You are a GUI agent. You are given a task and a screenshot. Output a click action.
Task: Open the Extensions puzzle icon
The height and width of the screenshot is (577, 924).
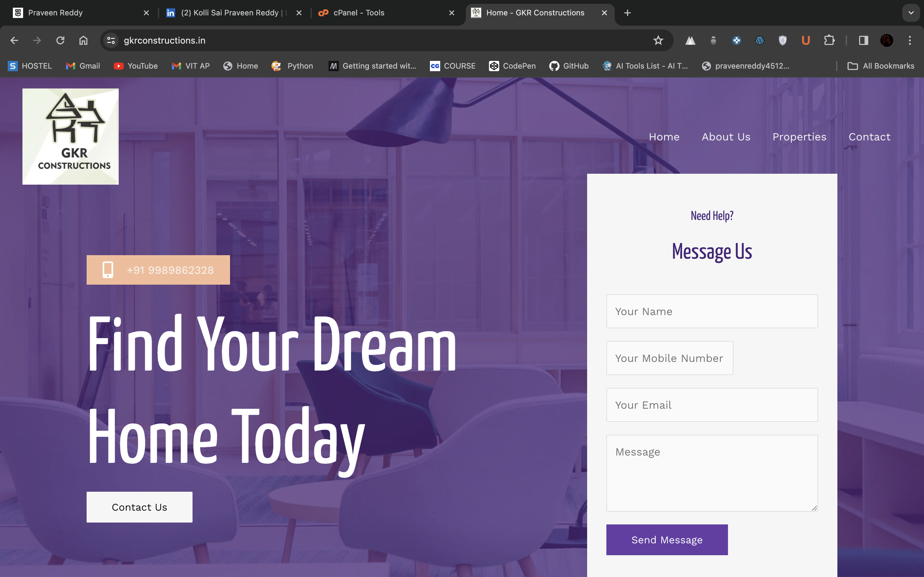point(829,40)
